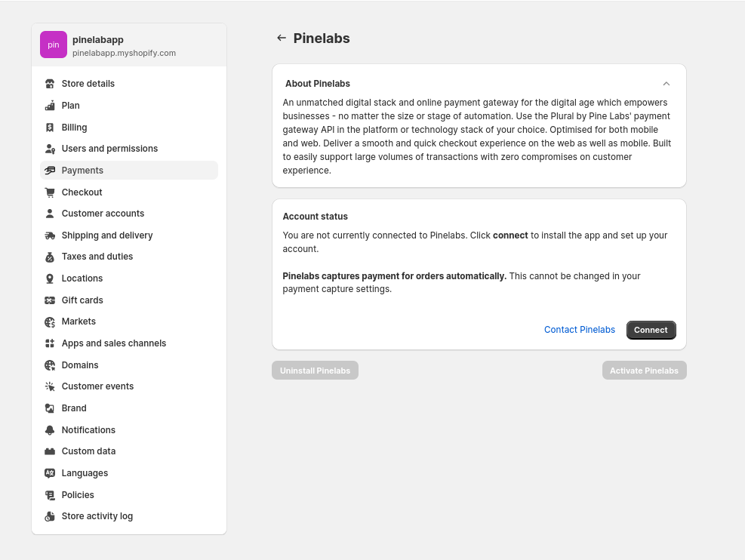
Task: Click the Domains globe icon
Action: click(50, 365)
